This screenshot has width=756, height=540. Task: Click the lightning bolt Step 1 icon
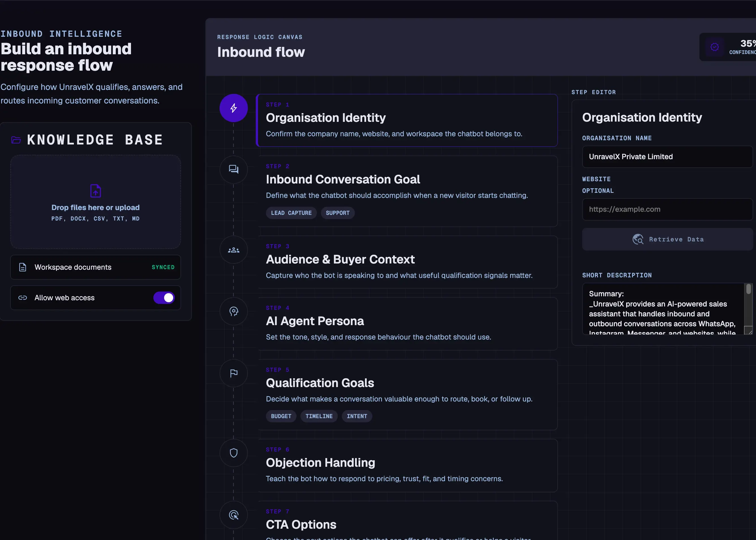[234, 108]
